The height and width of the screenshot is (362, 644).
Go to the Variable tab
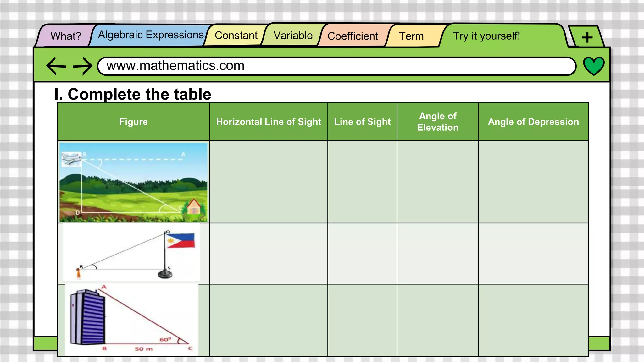pos(293,36)
